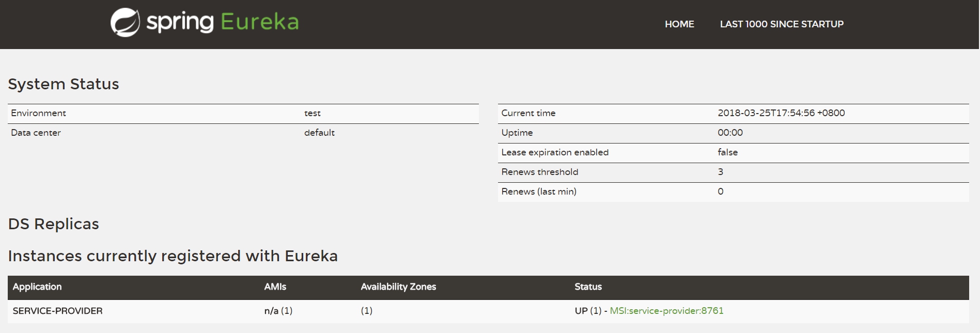The image size is (980, 333).
Task: Click the Lease expiration enabled false value
Action: (x=727, y=152)
